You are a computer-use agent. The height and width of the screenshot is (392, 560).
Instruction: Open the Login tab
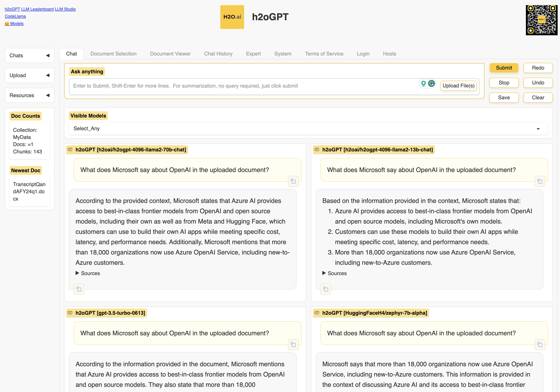tap(363, 54)
